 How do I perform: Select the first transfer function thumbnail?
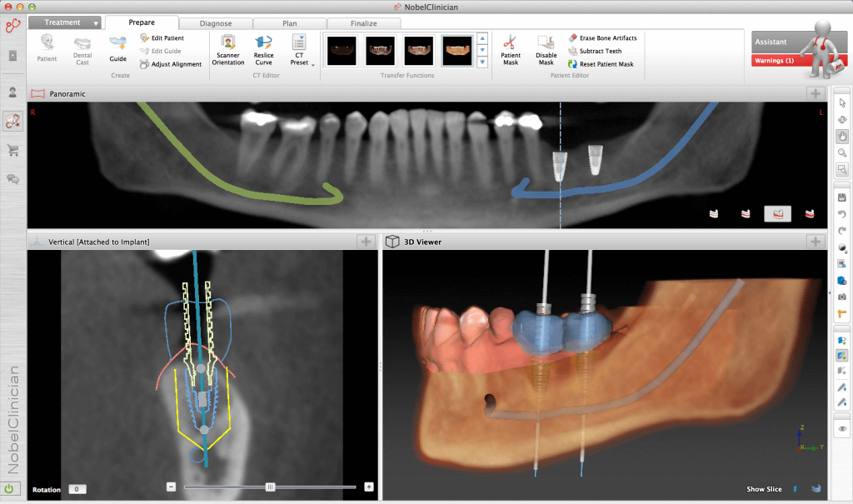(342, 51)
